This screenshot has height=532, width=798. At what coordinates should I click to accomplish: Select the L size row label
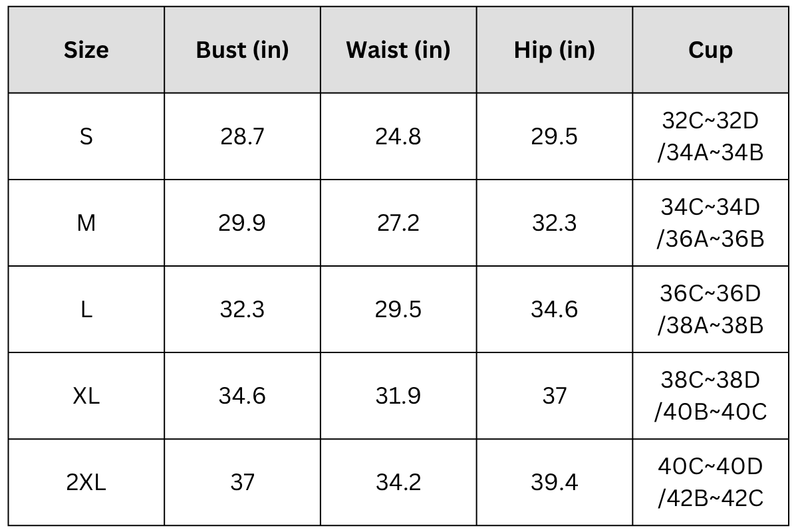[x=86, y=309]
